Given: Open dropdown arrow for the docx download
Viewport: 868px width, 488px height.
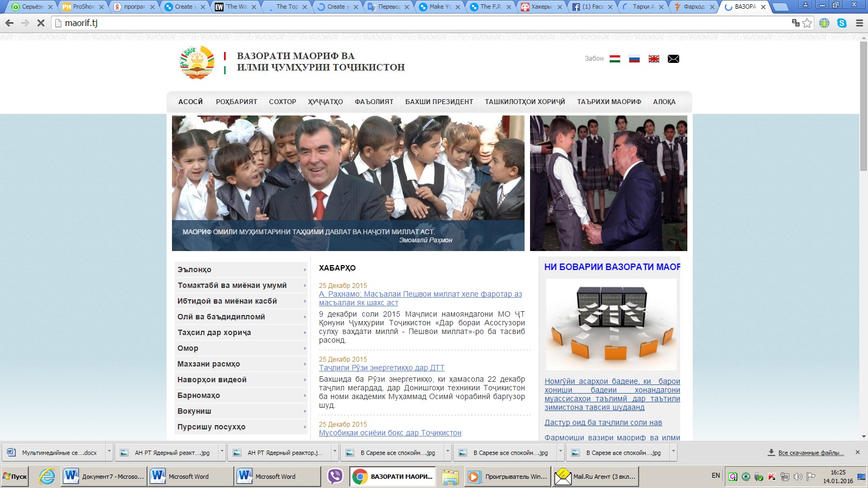Looking at the screenshot, I should click(x=109, y=452).
